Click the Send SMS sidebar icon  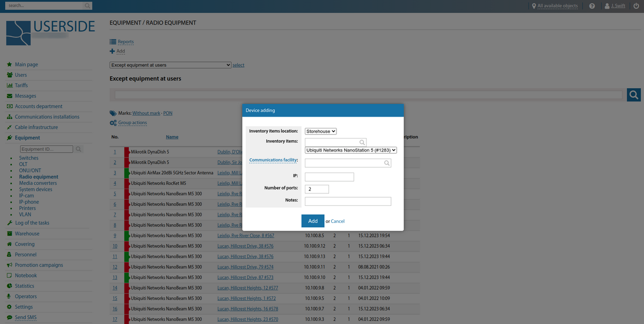[10, 318]
